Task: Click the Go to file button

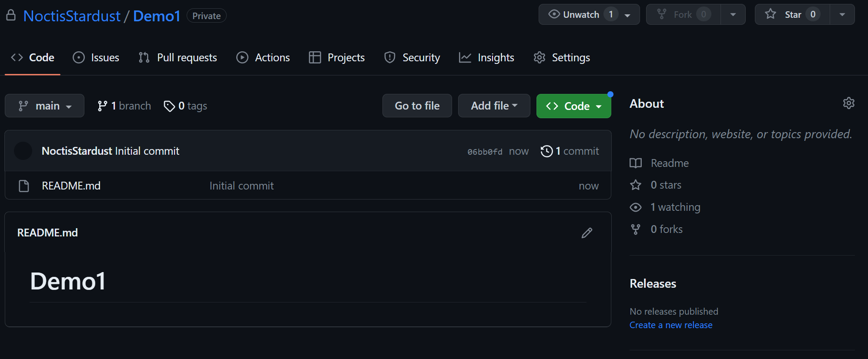Action: coord(417,106)
